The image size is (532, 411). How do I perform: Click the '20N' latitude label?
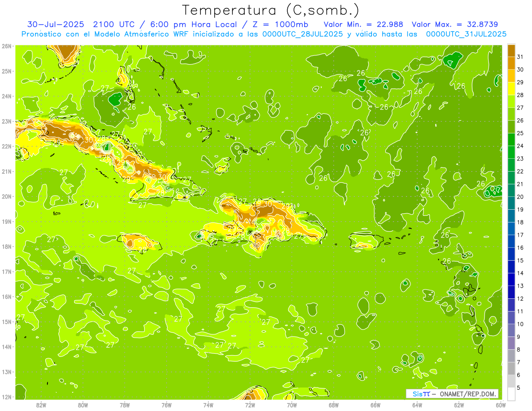coord(7,196)
